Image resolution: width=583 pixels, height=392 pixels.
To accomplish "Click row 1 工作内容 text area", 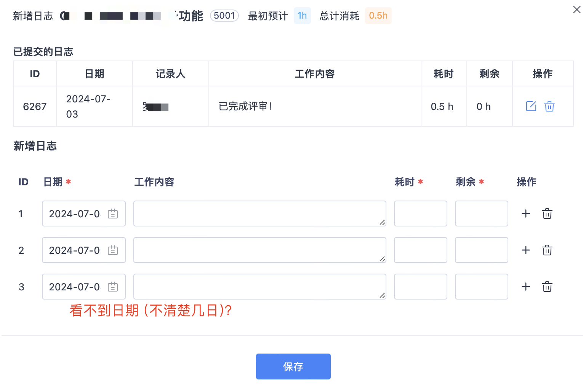I will [x=259, y=214].
